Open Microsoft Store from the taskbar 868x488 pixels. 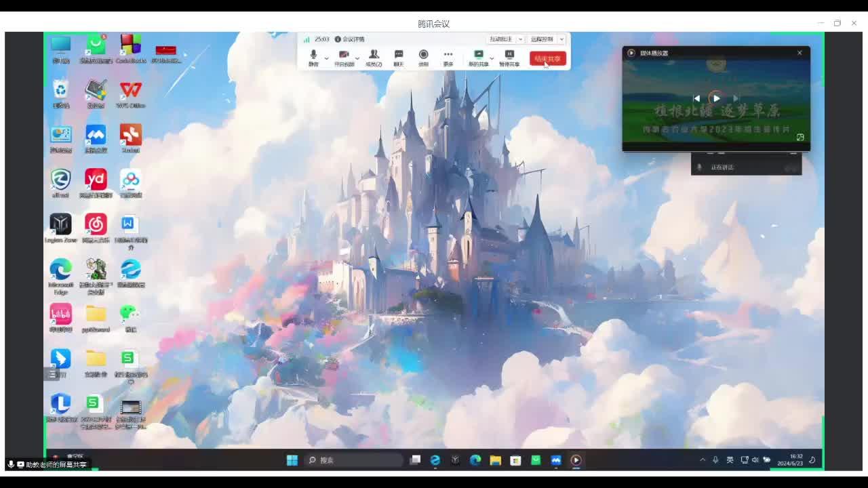(515, 460)
